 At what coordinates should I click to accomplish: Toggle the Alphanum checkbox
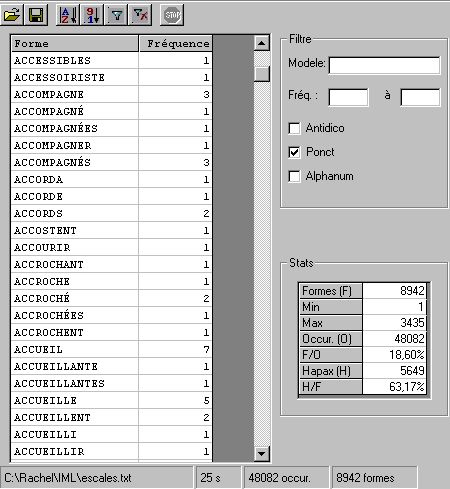click(294, 176)
